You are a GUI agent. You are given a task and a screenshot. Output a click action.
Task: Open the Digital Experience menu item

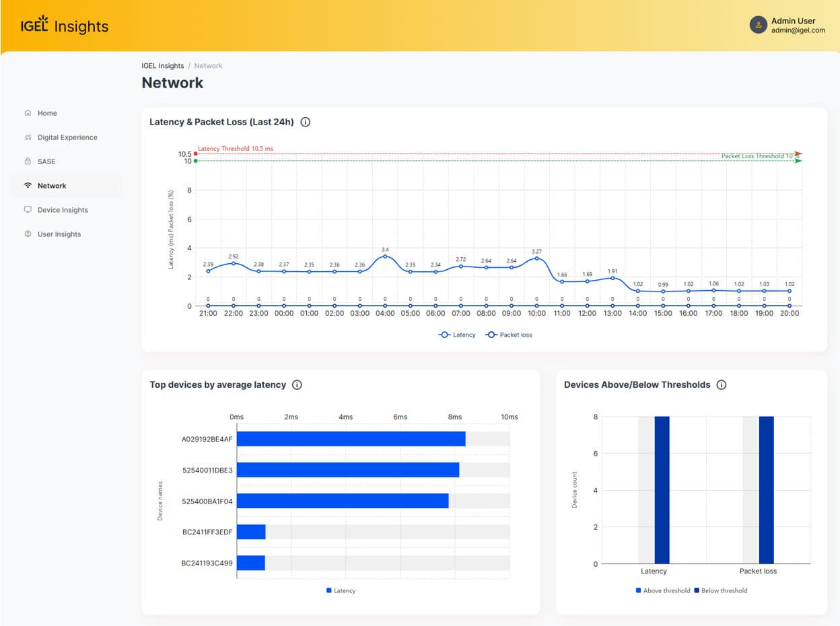click(x=67, y=137)
